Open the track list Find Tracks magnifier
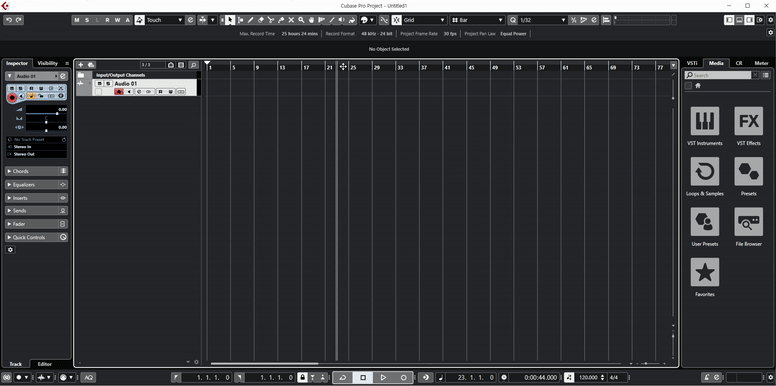This screenshot has width=776, height=386. click(193, 65)
